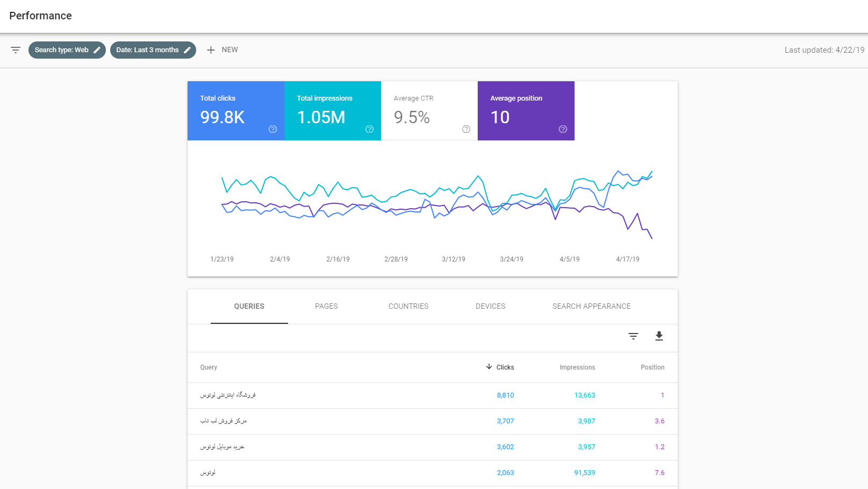This screenshot has width=868, height=489.
Task: Download the queries table data
Action: pos(659,336)
